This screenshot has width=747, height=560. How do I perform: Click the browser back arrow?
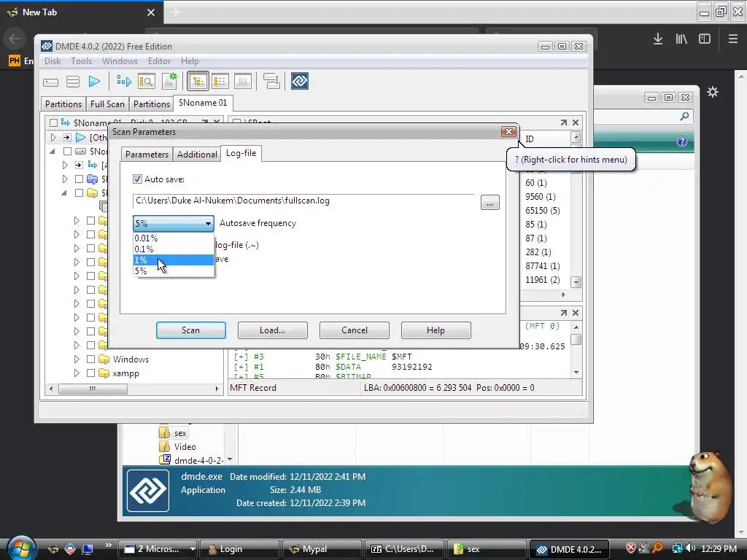pyautogui.click(x=15, y=39)
